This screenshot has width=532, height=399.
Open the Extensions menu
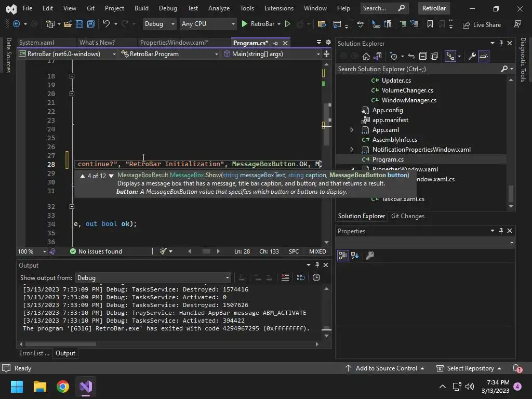(279, 8)
